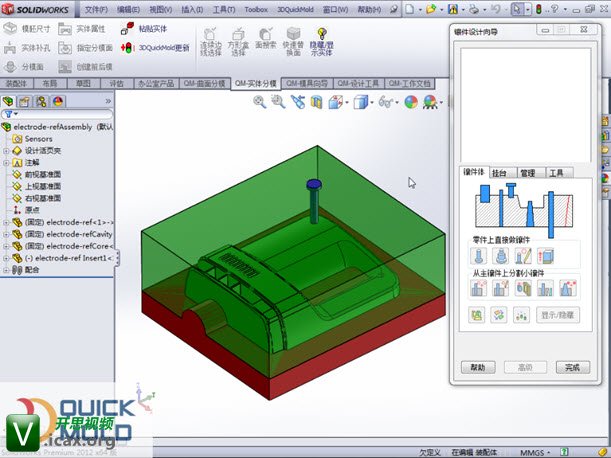This screenshot has width=611, height=458.
Task: Click the split by surface sub-insert icon
Action: tap(523, 288)
